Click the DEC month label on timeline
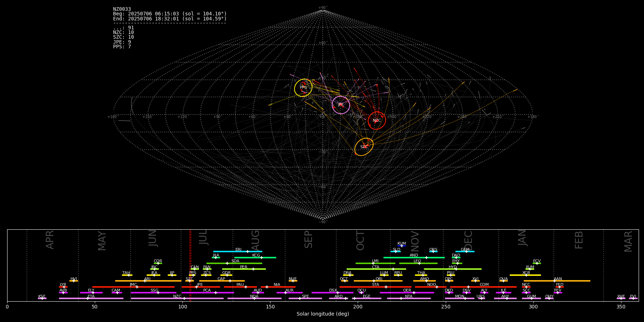644x322 pixels. (468, 240)
